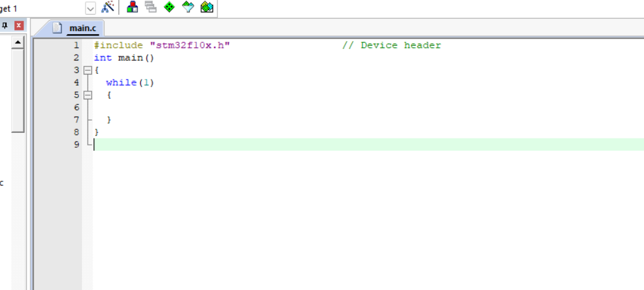Place cursor on empty line 6
This screenshot has height=290, width=644.
coord(368,107)
